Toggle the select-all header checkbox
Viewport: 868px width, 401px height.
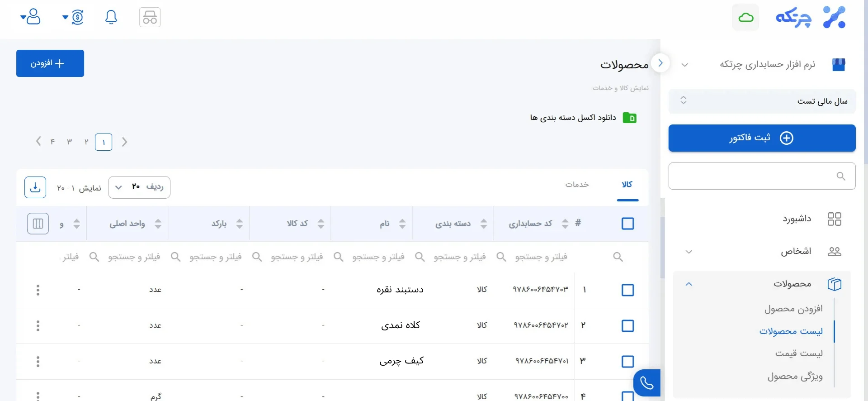628,224
